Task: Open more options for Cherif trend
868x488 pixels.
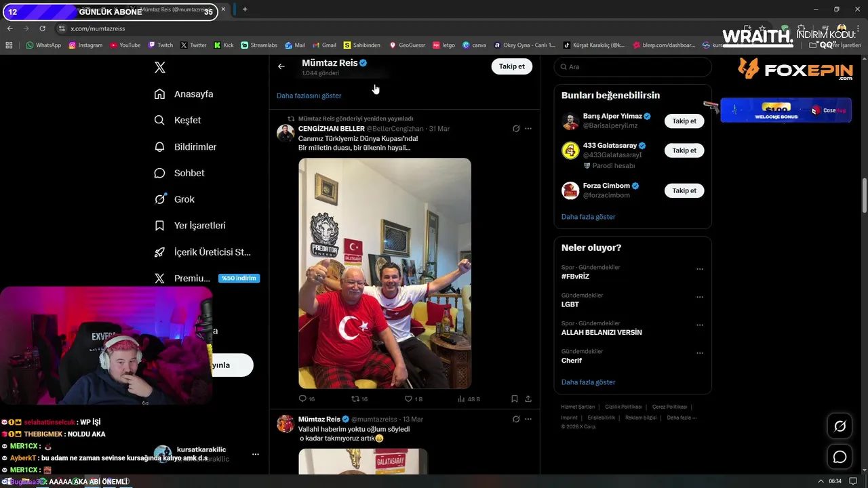Action: (x=700, y=353)
